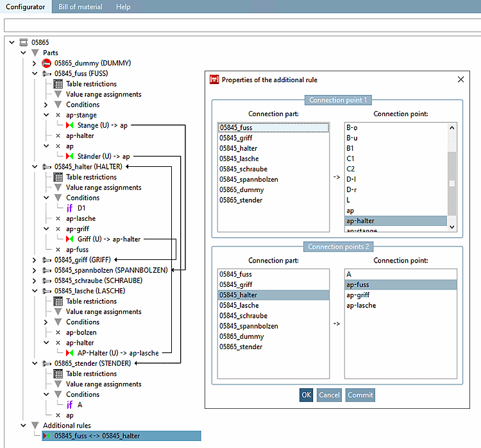481x448 pixels.
Task: Select 05845_spannbolzen in Connection point 1 parts
Action: click(249, 179)
